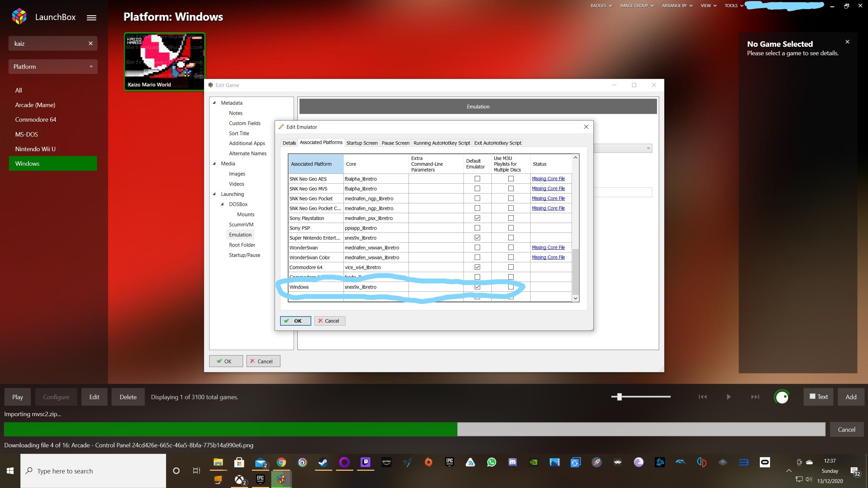Uncheck Default Emulator for Commodore 64
The width and height of the screenshot is (868, 488).
477,267
